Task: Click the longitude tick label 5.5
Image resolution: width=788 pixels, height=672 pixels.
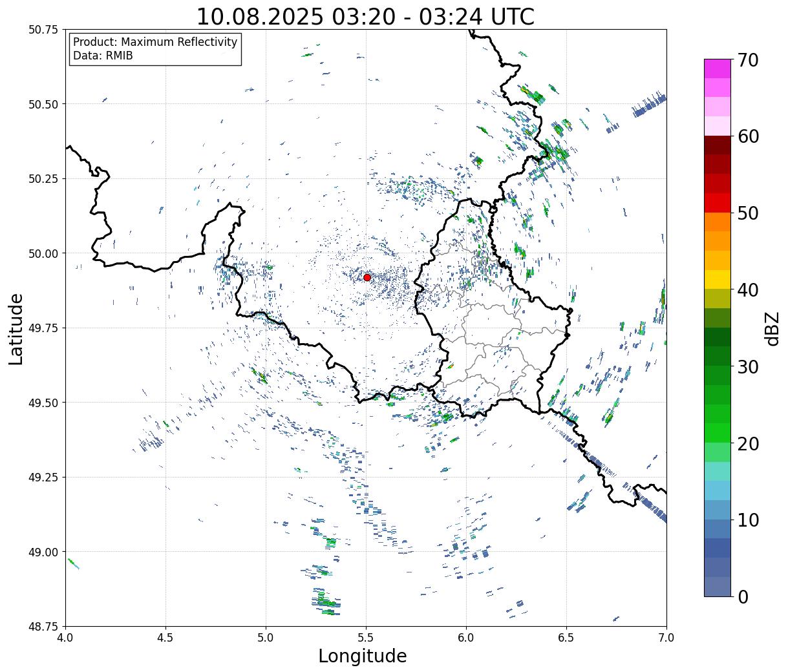Action: 366,638
